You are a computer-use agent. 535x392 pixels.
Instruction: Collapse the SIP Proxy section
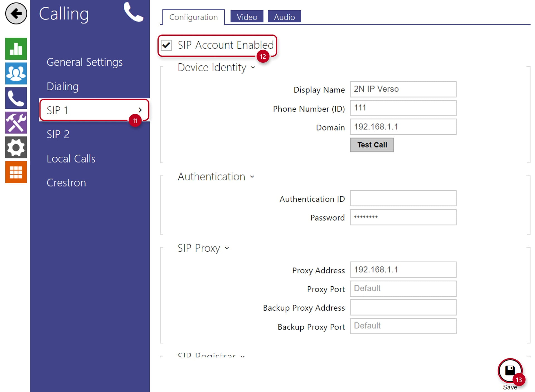point(227,248)
